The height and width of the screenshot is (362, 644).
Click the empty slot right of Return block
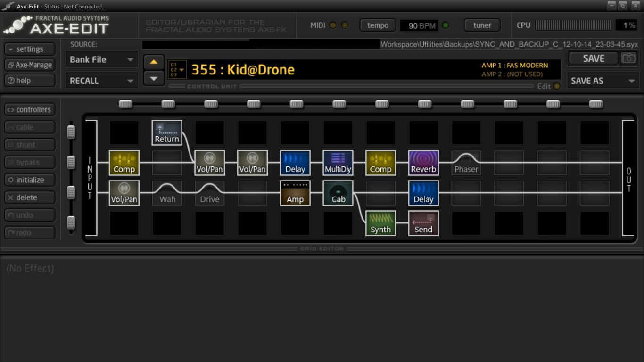point(209,132)
